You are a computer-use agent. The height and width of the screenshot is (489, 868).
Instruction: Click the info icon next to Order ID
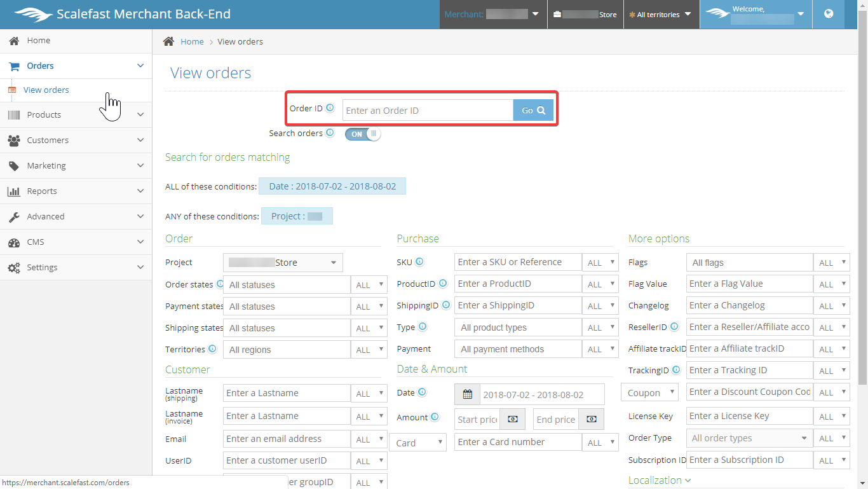pos(330,108)
